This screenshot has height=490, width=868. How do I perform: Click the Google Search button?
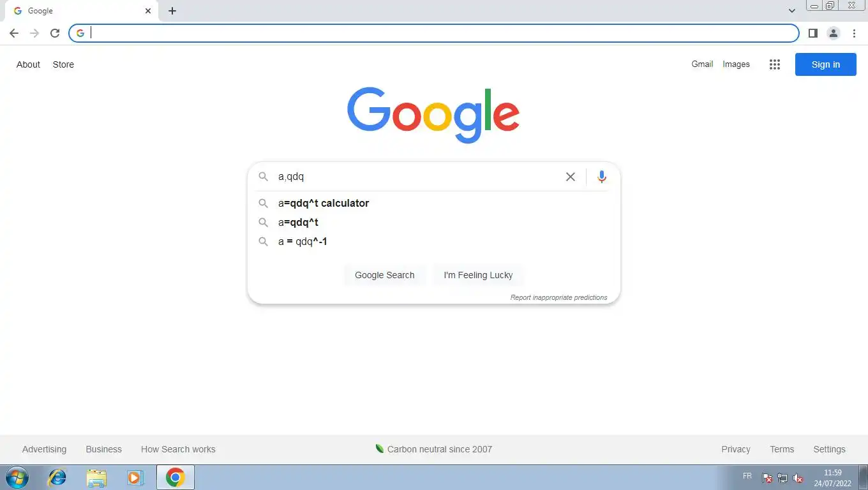pos(385,275)
